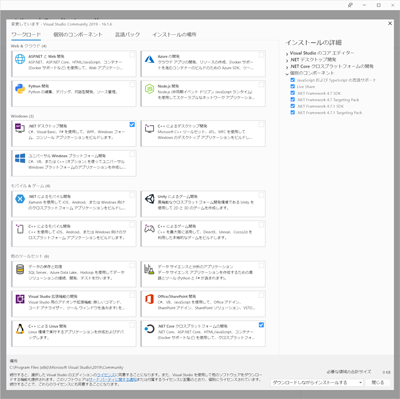Screen dimensions: 400x399
Task: Expand .NET Core クロスプラットフォームの開発 in details
Action: point(287,67)
